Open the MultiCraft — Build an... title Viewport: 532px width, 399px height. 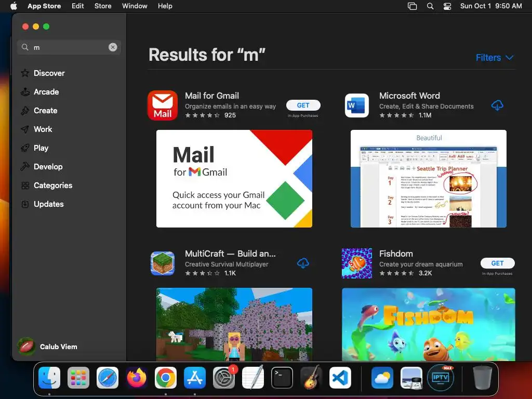[230, 254]
